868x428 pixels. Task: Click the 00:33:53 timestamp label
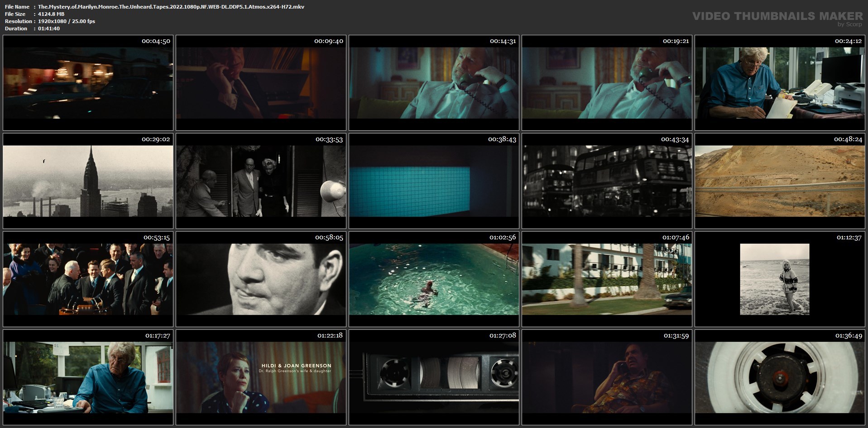(329, 139)
